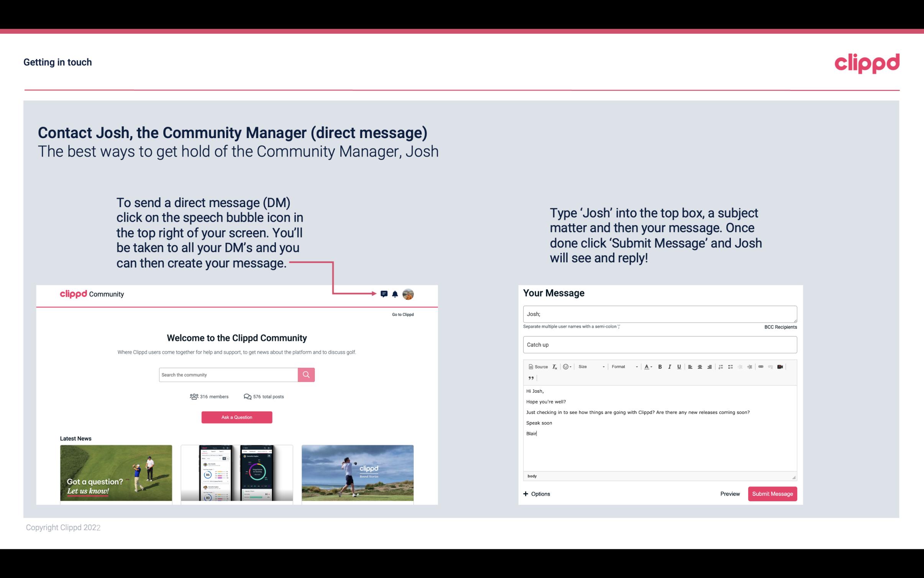Click the blockquote quotation mark icon

pyautogui.click(x=530, y=378)
